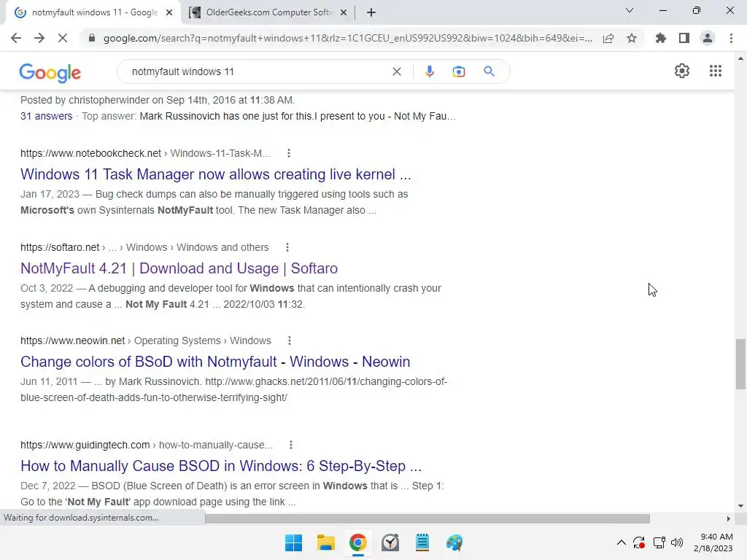Image resolution: width=747 pixels, height=560 pixels.
Task: Open the notepad app in taskbar
Action: pos(422,542)
